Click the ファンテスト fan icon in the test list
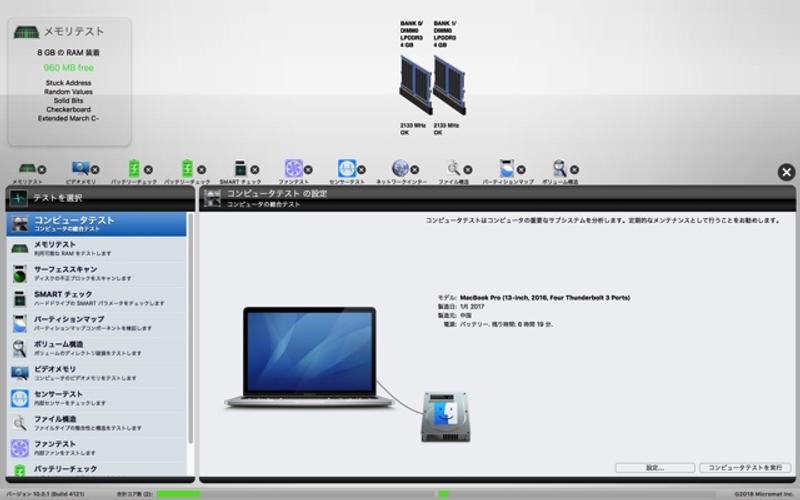This screenshot has height=500, width=800. point(19,448)
